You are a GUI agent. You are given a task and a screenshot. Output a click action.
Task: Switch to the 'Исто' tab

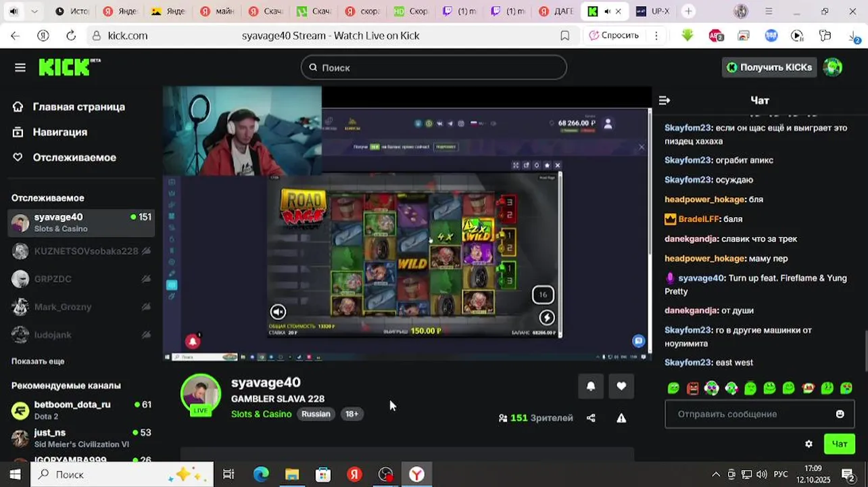click(72, 11)
